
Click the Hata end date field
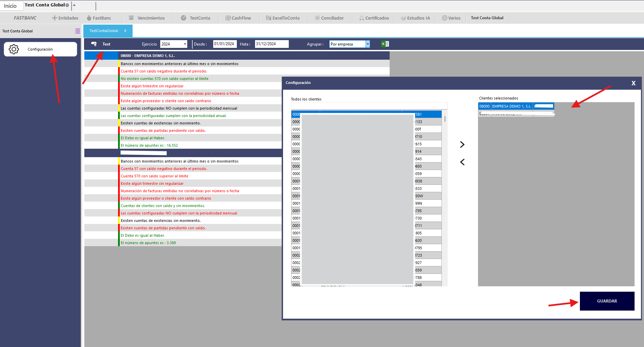coord(272,44)
